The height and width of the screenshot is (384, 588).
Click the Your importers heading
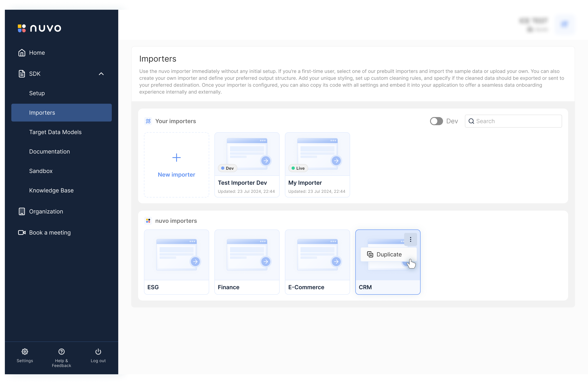(175, 121)
